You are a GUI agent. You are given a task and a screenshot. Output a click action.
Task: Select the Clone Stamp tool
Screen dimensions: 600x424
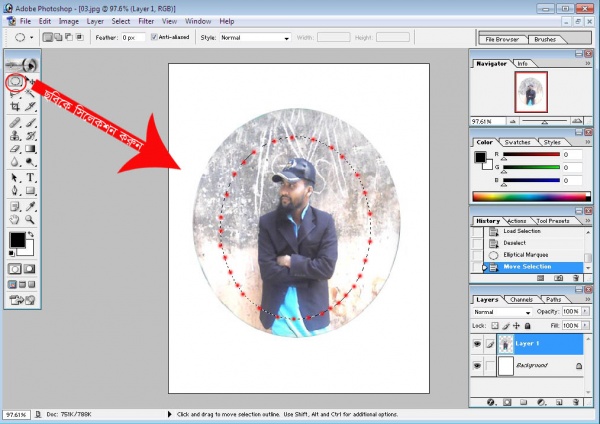[15, 136]
